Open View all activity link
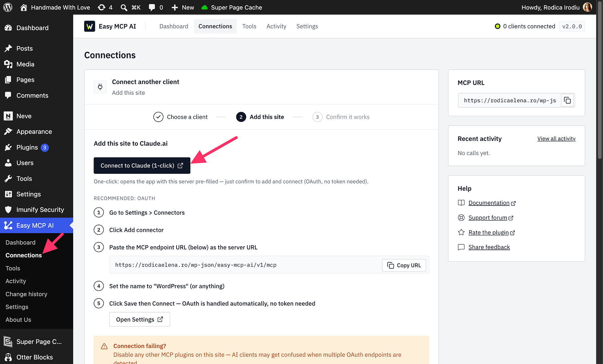This screenshot has width=603, height=364. pyautogui.click(x=556, y=138)
